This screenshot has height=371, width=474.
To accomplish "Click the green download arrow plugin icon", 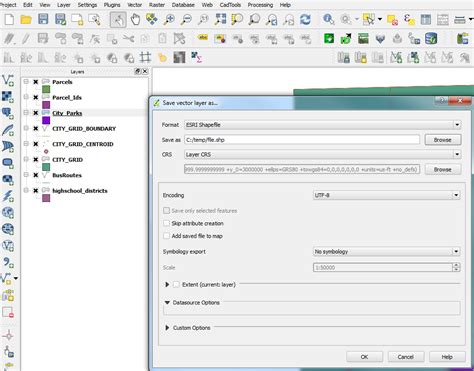I will (329, 38).
